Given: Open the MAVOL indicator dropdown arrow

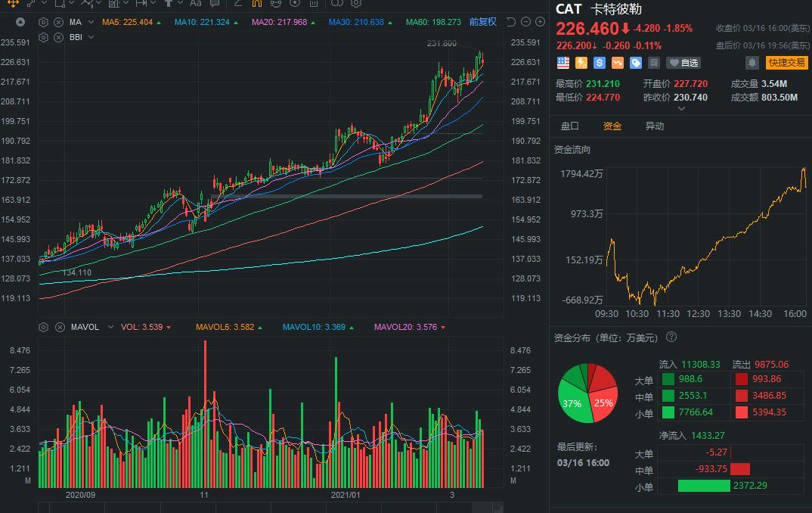Looking at the screenshot, I should (x=110, y=327).
